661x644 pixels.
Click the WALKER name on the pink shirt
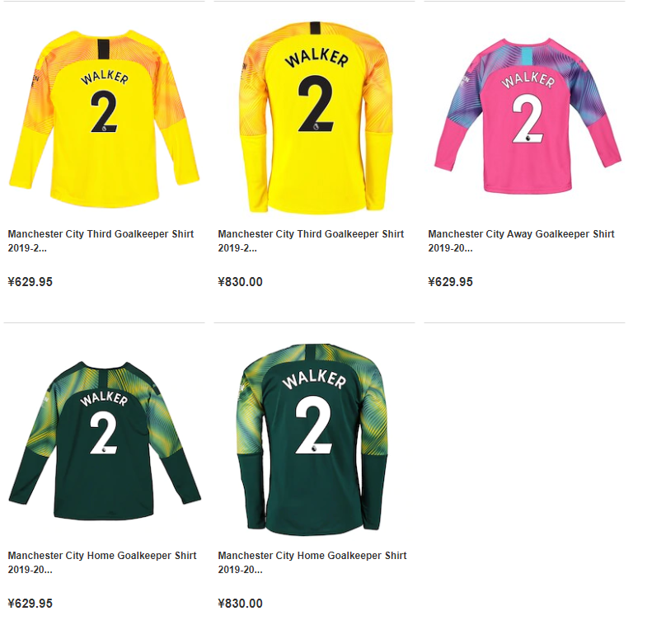(x=527, y=80)
